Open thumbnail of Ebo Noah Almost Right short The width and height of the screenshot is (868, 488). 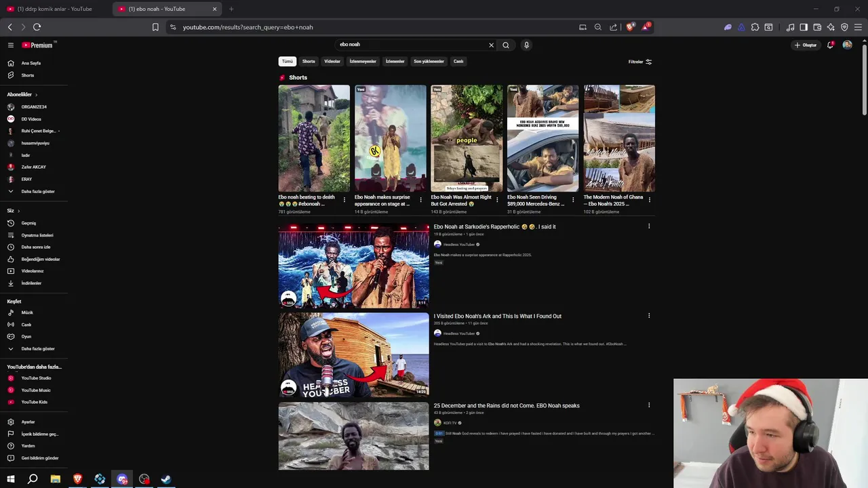467,138
